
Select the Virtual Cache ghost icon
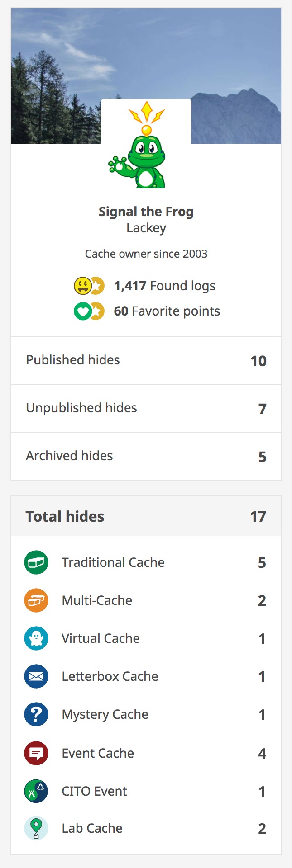(36, 638)
